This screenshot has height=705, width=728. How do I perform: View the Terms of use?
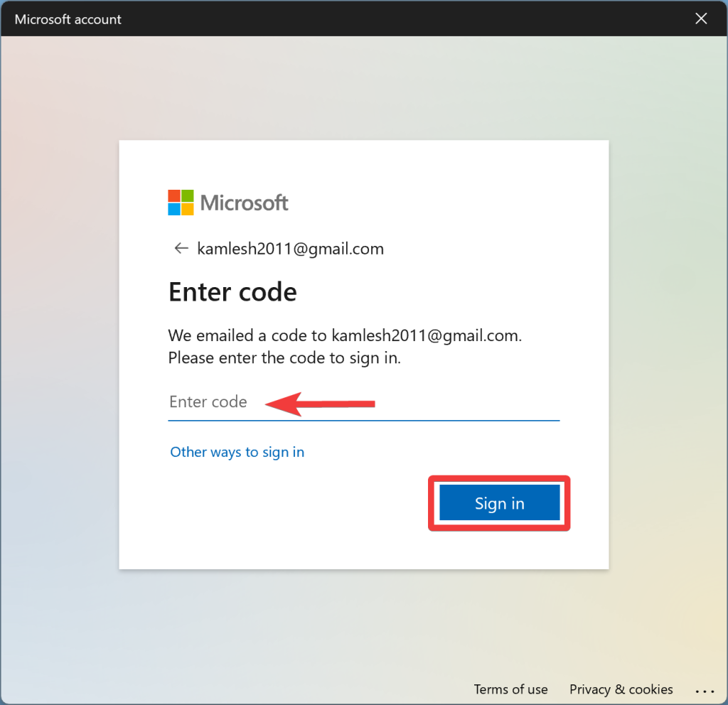coord(510,689)
